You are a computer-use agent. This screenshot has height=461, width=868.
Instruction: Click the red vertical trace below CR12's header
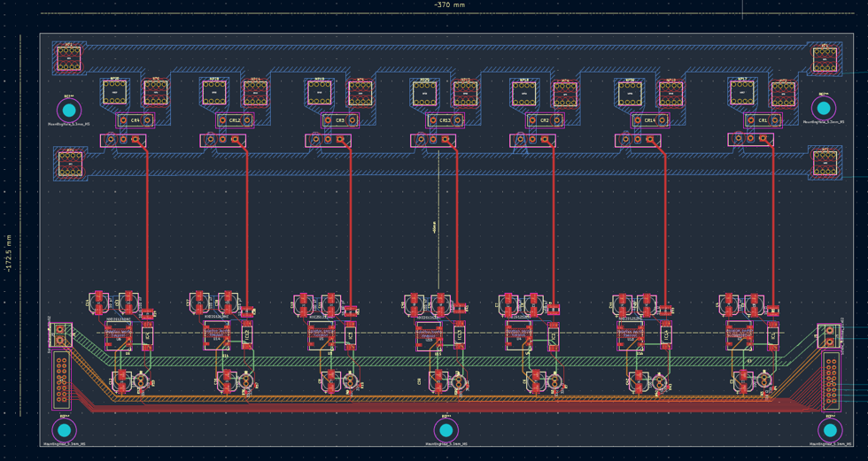pyautogui.click(x=247, y=227)
